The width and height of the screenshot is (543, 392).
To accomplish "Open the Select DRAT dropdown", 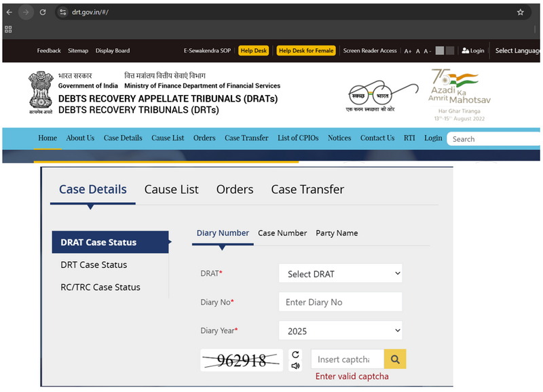I will coord(340,273).
